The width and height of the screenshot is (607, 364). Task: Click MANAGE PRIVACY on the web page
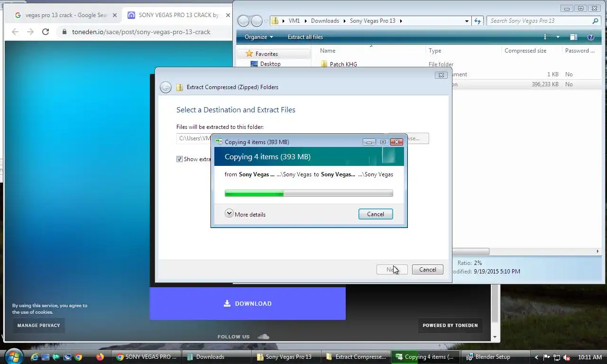coord(39,326)
